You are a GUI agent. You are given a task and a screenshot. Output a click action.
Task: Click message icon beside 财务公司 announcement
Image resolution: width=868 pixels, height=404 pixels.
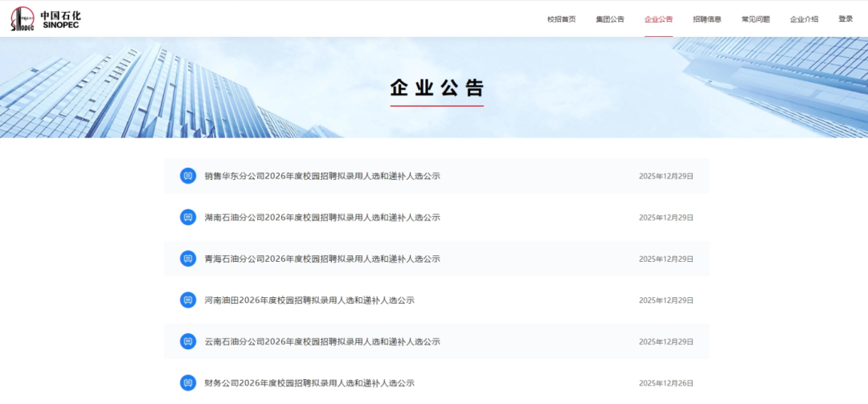[188, 383]
